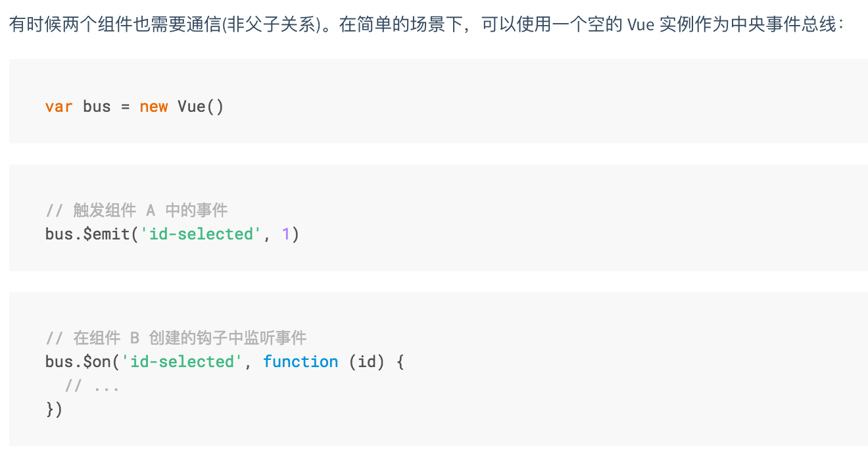Click the 'var' keyword in first code block
The height and width of the screenshot is (450, 868).
[59, 107]
